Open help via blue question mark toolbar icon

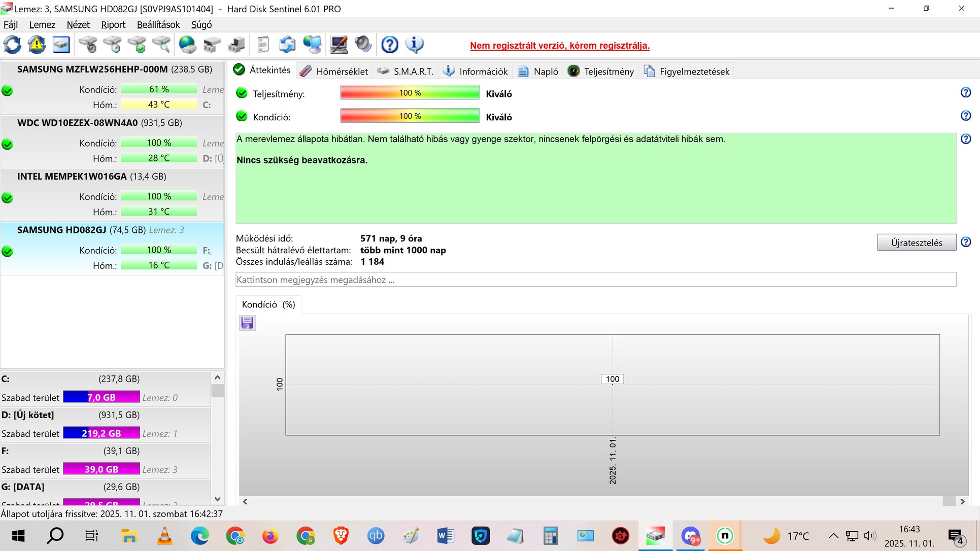click(390, 45)
